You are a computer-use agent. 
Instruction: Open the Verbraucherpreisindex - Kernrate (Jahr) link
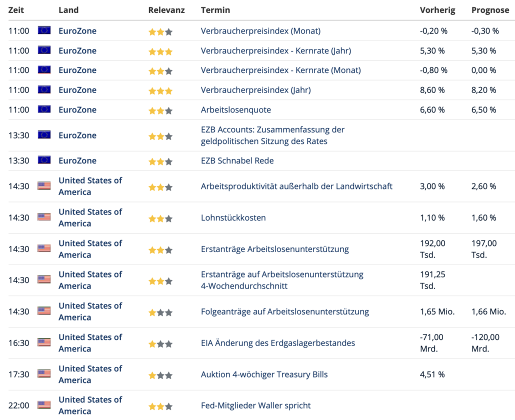(x=275, y=50)
